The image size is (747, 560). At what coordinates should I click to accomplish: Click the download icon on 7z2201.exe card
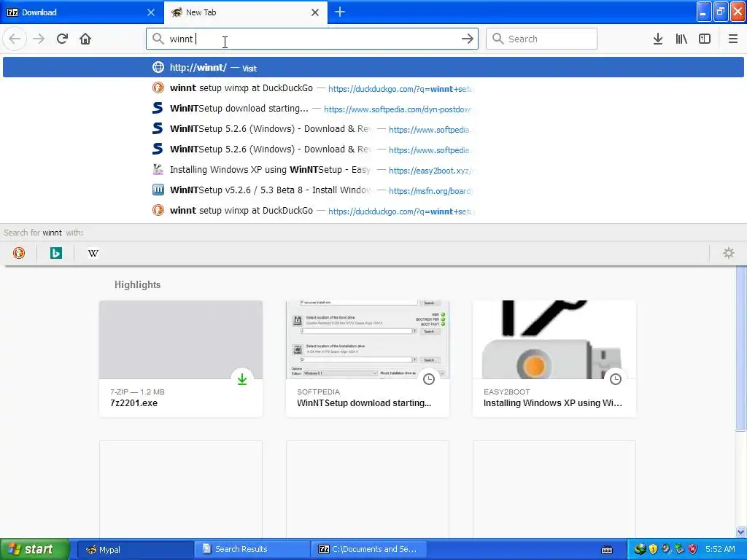(x=242, y=379)
